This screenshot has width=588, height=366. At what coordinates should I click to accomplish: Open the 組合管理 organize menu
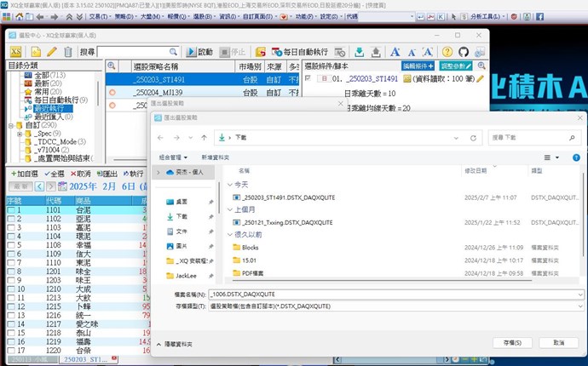coord(176,157)
